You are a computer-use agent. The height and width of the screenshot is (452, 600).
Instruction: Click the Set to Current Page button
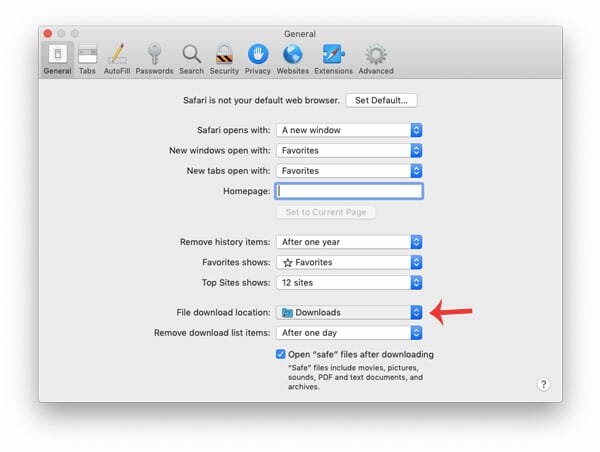pos(326,212)
